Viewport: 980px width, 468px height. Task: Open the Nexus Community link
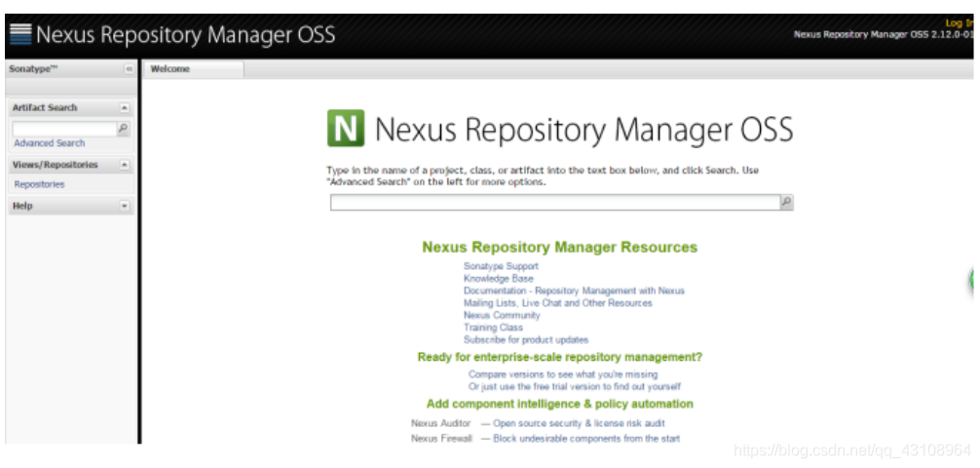(x=502, y=315)
